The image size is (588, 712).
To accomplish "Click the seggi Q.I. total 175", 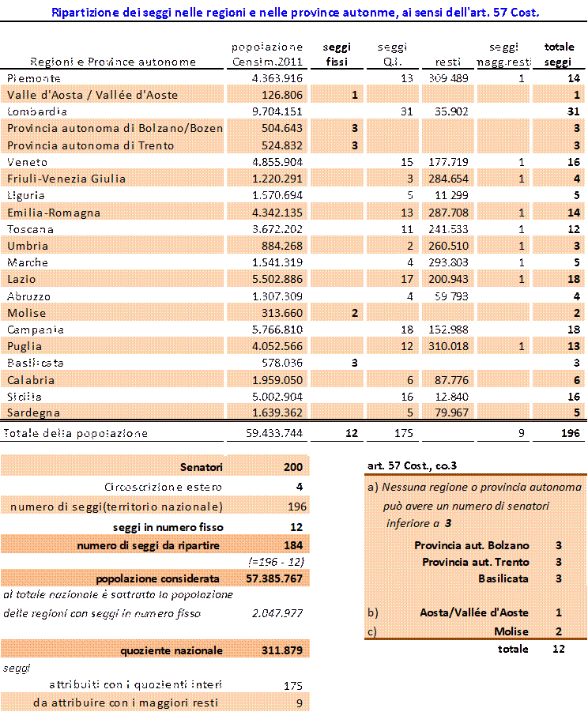I will [x=404, y=433].
